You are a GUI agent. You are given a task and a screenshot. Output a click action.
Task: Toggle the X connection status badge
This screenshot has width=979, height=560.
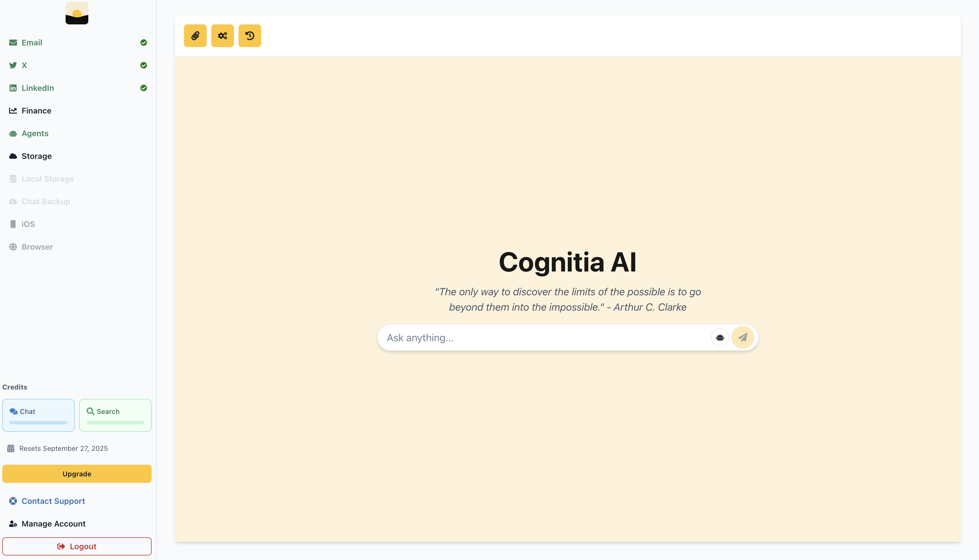point(143,65)
